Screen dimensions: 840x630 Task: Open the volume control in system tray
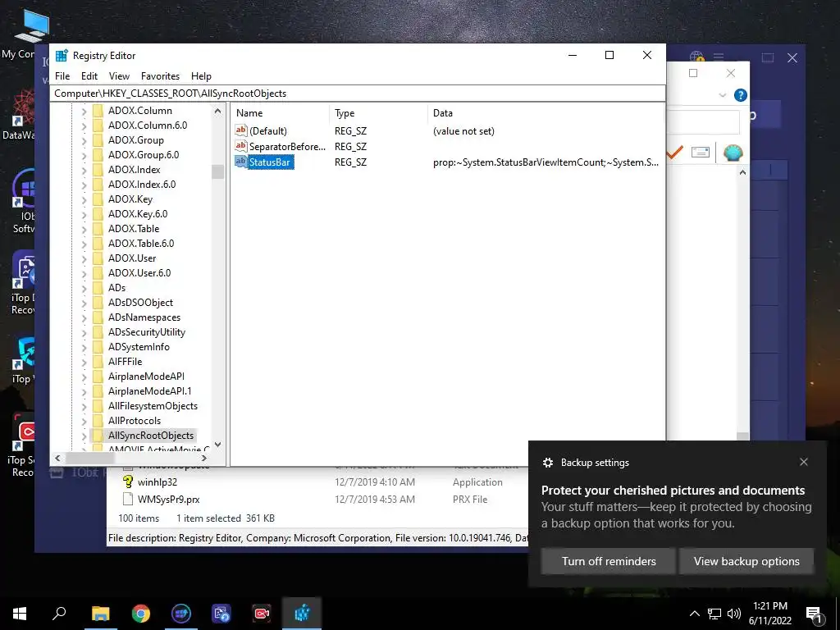[734, 614]
